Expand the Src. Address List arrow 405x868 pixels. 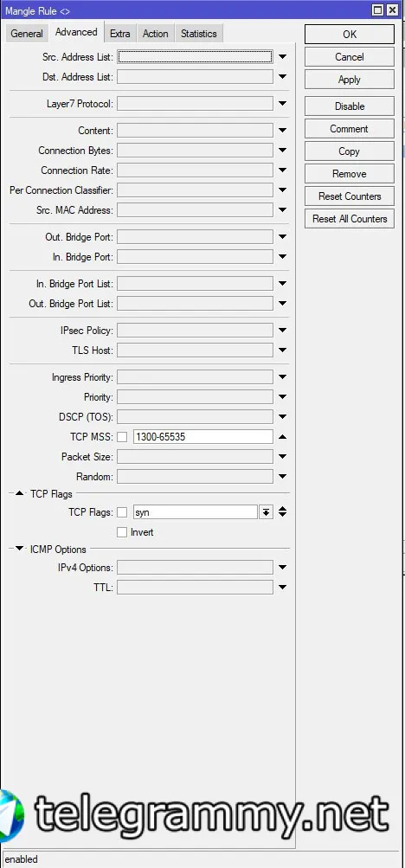tap(282, 56)
